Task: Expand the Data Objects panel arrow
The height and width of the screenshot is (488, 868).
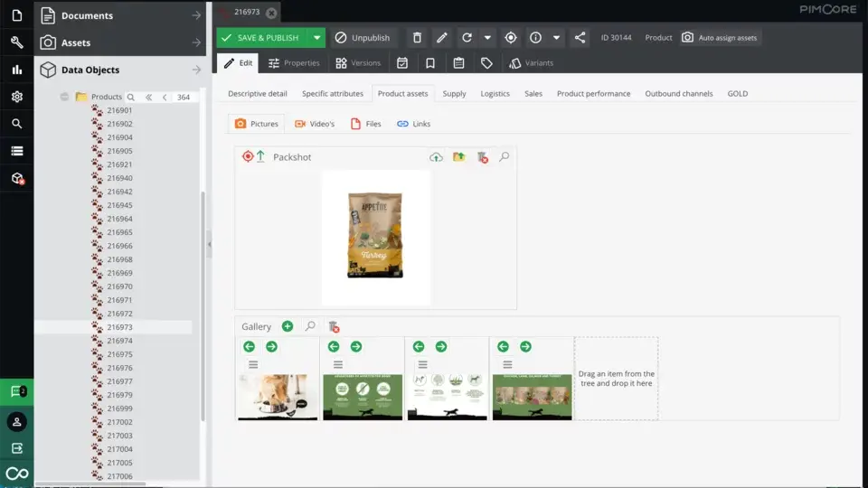Action: (x=196, y=70)
